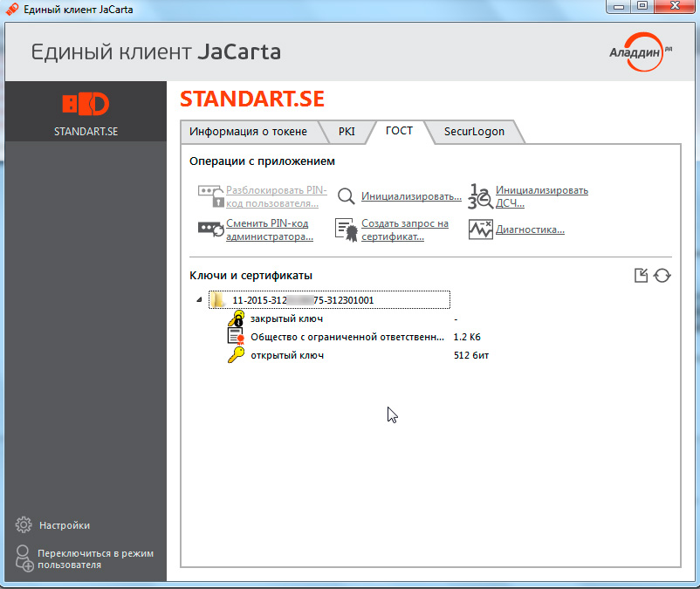Image resolution: width=700 pixels, height=589 pixels.
Task: Click Создать запрос на сертификат link
Action: 404,229
